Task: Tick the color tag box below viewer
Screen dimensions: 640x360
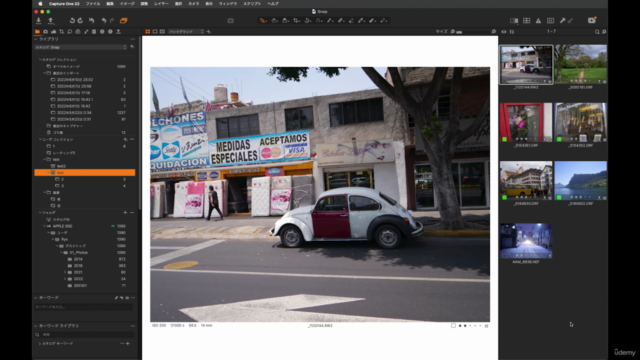Action: pos(453,326)
